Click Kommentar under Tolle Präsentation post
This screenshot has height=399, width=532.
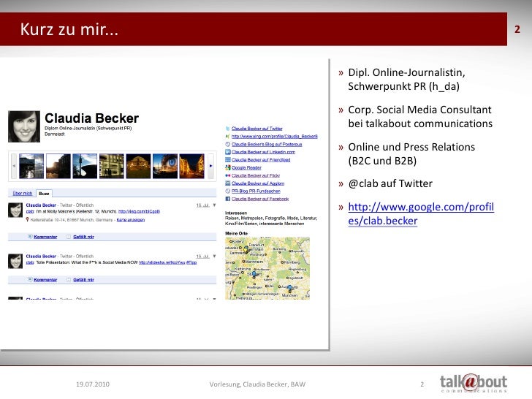45,280
